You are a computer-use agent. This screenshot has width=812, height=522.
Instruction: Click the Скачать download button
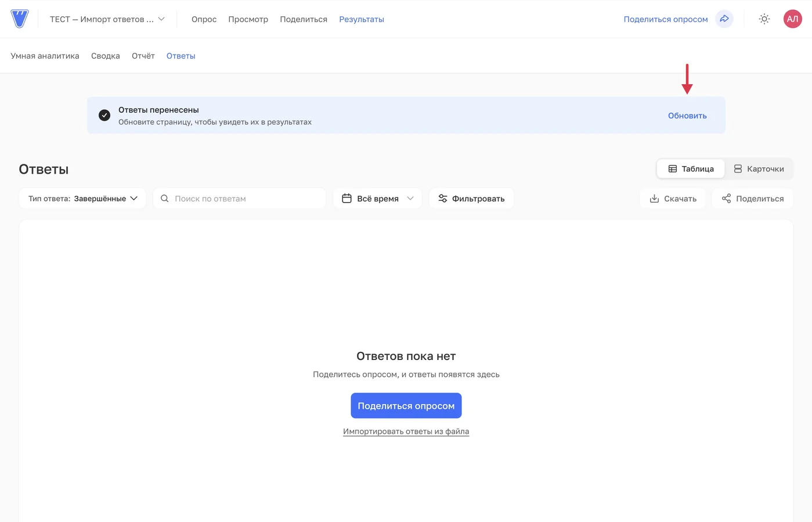point(673,199)
